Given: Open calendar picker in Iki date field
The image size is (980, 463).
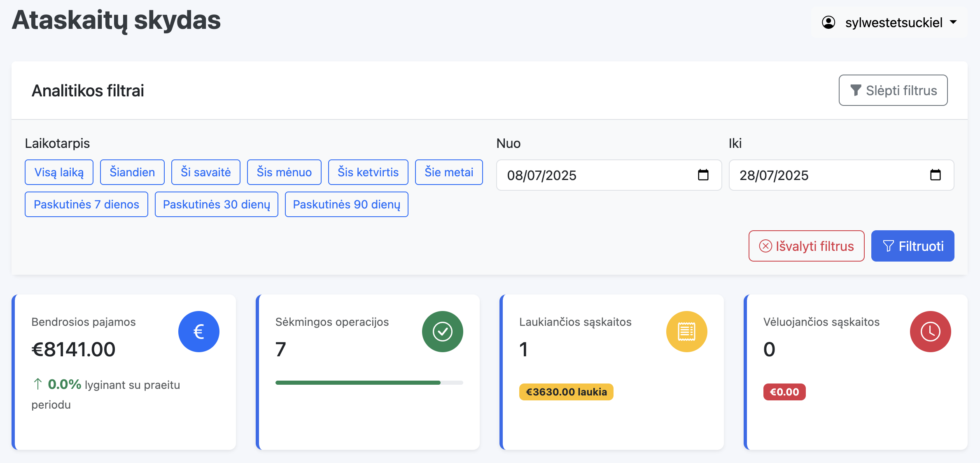Looking at the screenshot, I should pos(935,175).
